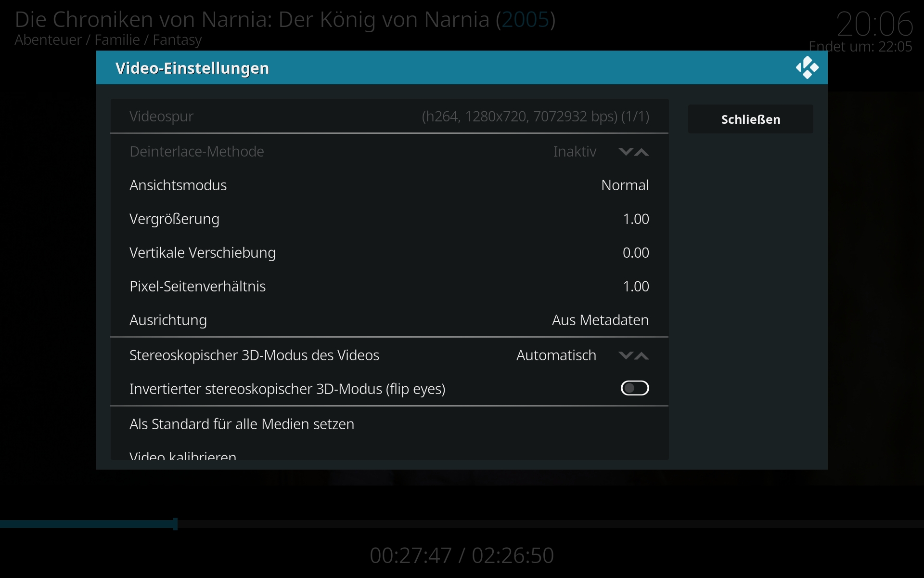Click down arrow for Deinterlace-Methode
The width and height of the screenshot is (924, 578).
coord(625,152)
